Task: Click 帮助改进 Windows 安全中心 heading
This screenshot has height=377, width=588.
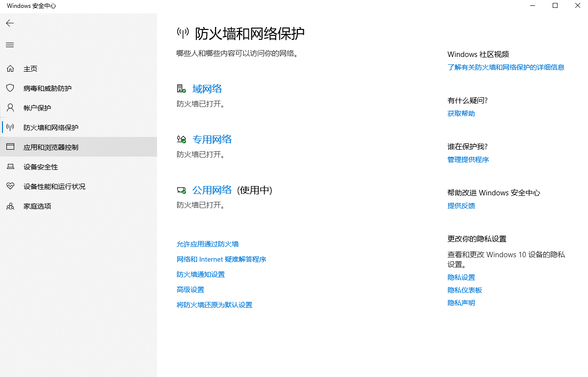Action: (493, 193)
